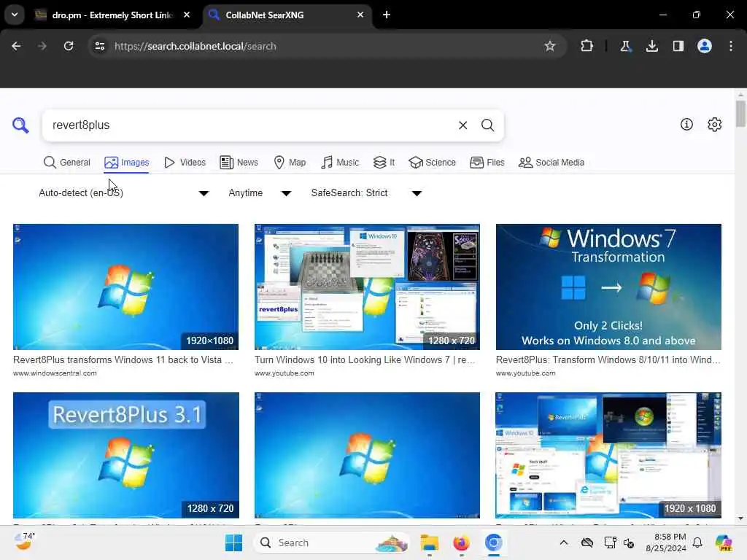Viewport: 747px width, 560px height.
Task: Open the News category
Action: [239, 163]
